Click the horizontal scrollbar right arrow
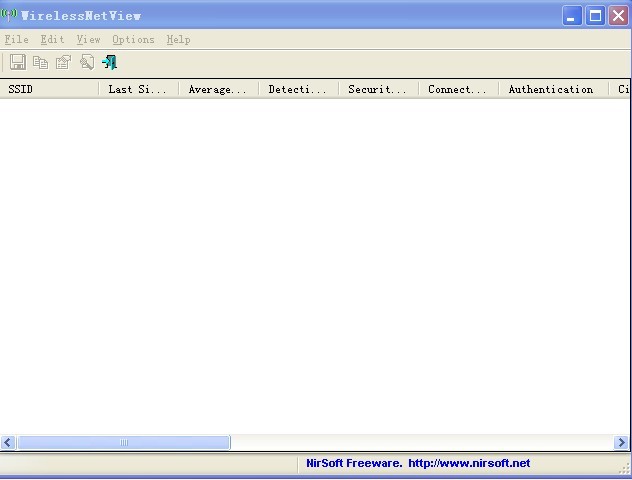632x480 pixels. [x=621, y=442]
